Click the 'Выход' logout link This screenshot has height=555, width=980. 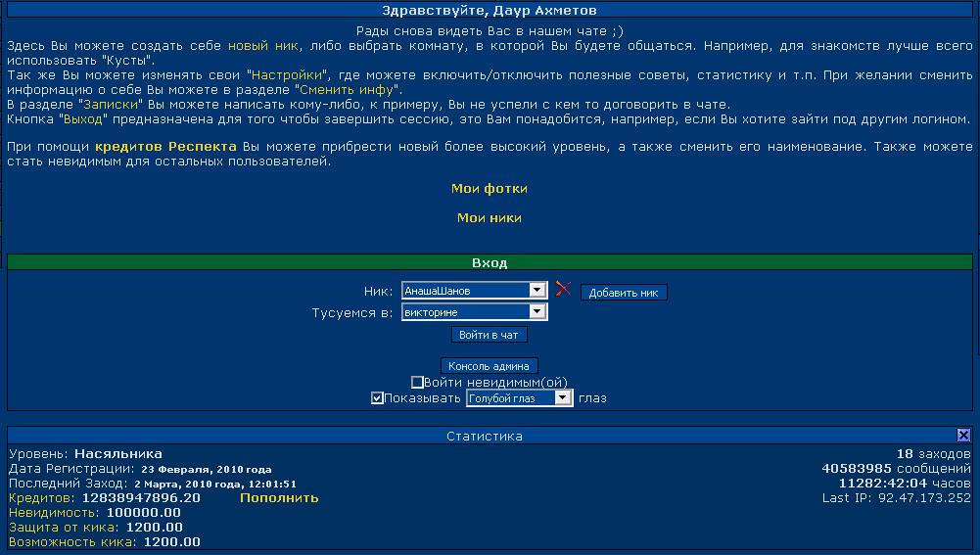pos(82,118)
